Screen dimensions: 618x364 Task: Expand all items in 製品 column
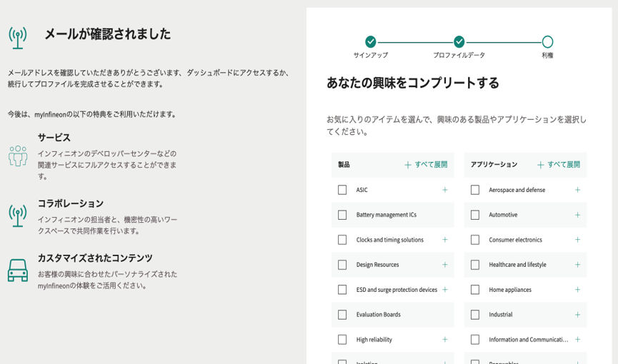426,165
